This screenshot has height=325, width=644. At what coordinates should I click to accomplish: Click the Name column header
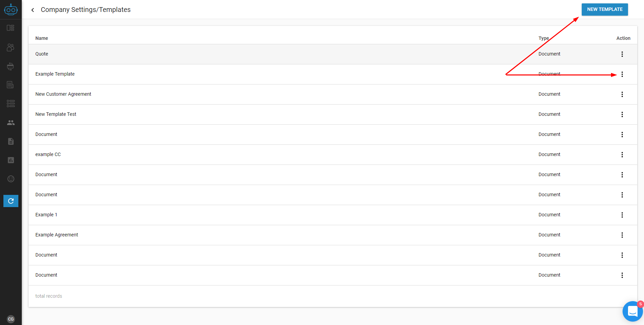pos(42,38)
